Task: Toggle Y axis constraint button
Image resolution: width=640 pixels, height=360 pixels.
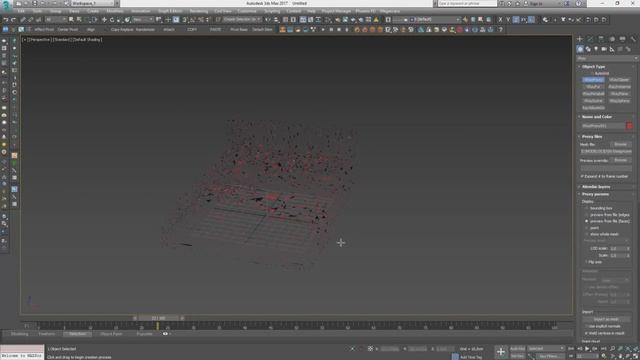Action: click(508, 20)
